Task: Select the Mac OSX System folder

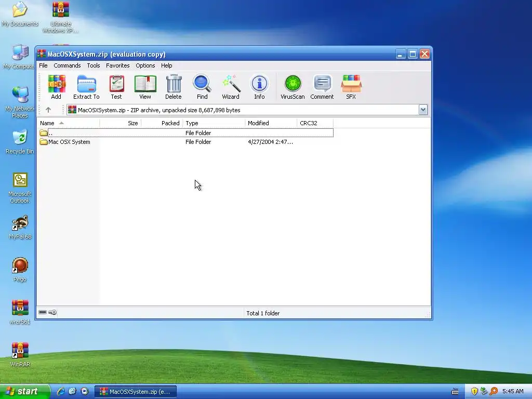Action: pyautogui.click(x=65, y=142)
